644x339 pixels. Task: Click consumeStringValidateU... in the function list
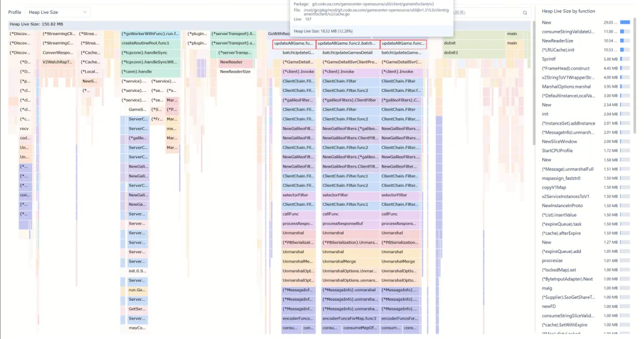pos(568,31)
